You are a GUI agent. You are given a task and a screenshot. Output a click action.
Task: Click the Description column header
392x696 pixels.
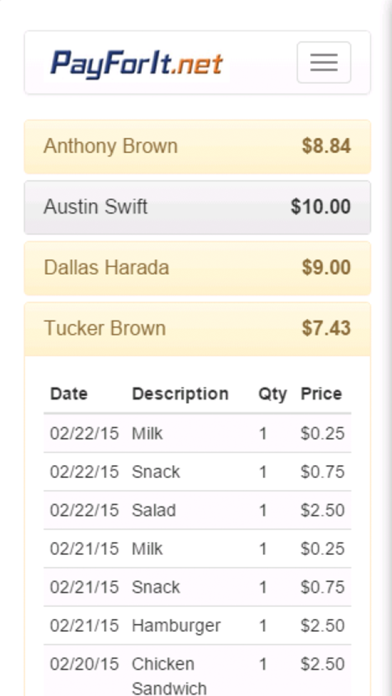click(180, 394)
